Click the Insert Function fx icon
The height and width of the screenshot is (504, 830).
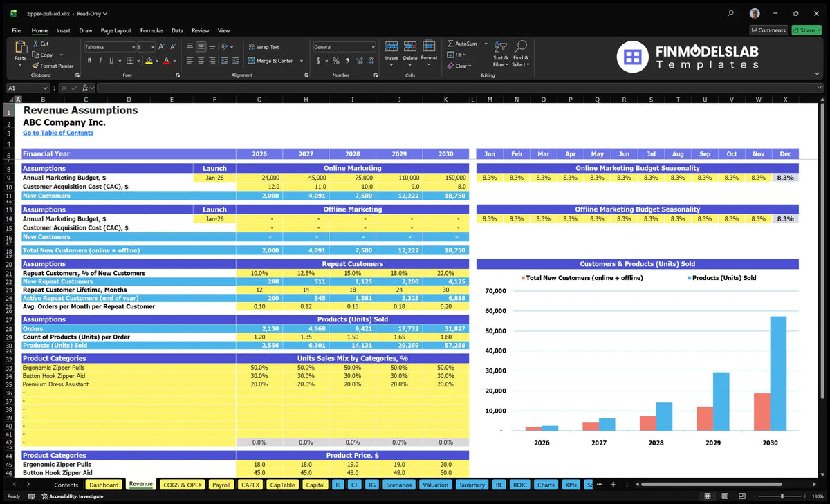(85, 88)
